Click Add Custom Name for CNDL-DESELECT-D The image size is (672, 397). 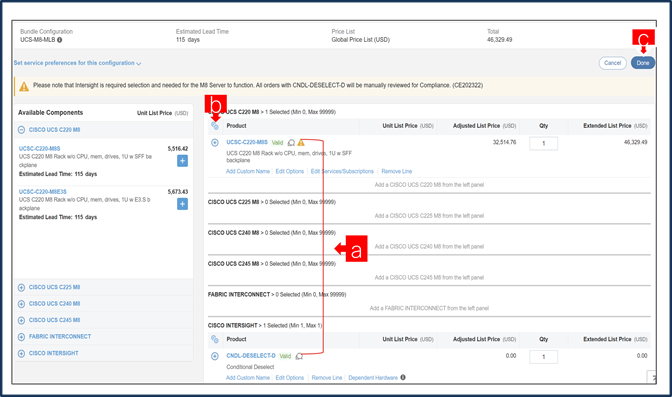click(248, 378)
